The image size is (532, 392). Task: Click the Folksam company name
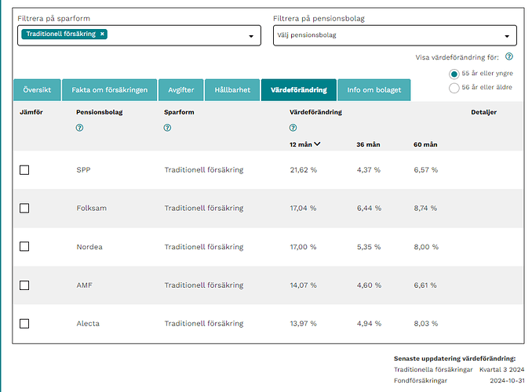(x=92, y=209)
